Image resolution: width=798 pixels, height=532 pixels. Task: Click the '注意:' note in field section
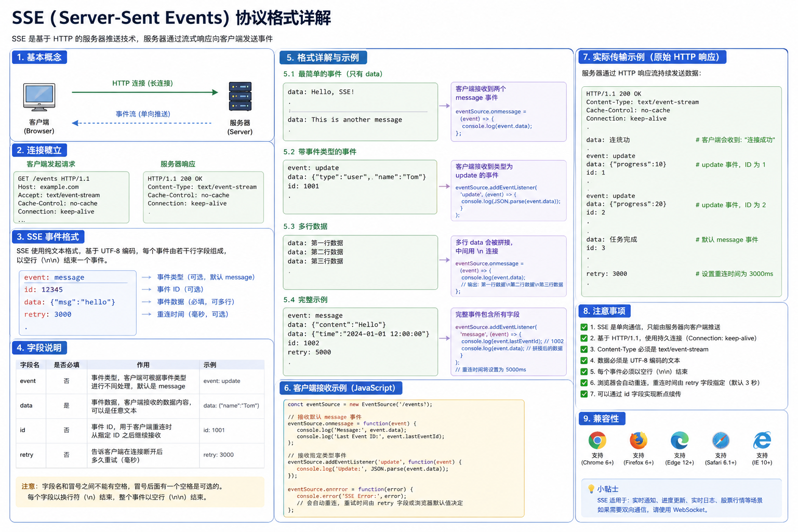[30, 487]
